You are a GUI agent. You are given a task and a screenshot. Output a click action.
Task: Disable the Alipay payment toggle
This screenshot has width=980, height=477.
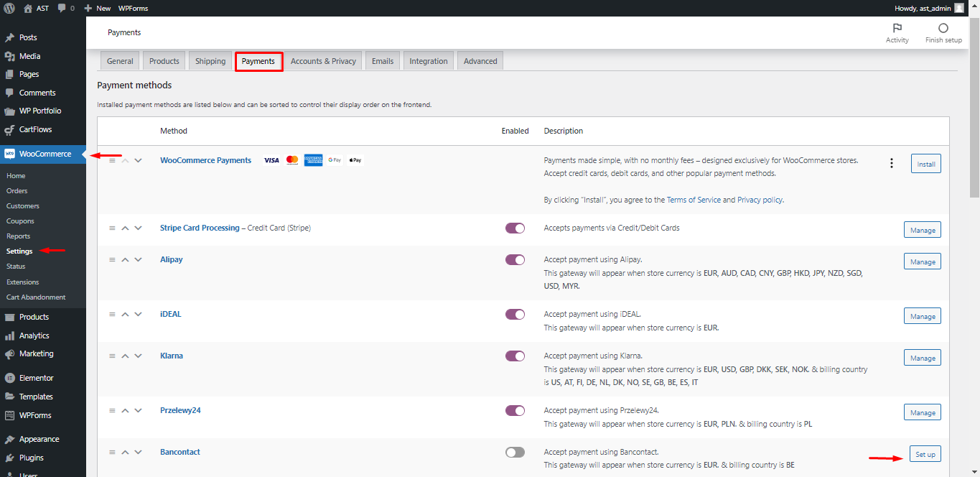click(x=515, y=259)
